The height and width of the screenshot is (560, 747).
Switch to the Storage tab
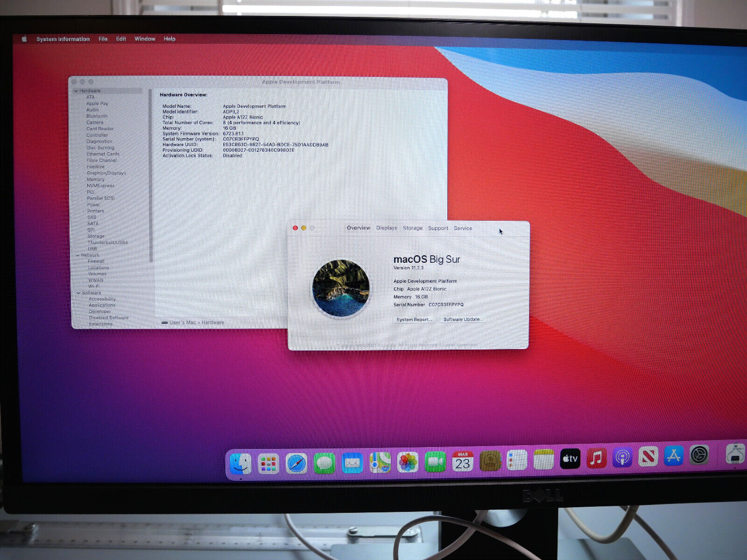[413, 228]
